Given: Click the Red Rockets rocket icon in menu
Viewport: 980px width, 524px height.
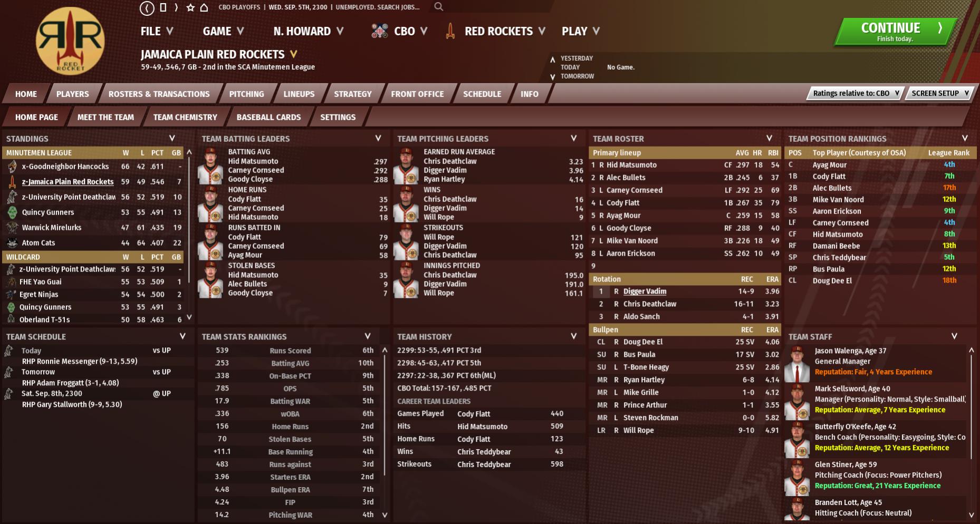Looking at the screenshot, I should 450,31.
